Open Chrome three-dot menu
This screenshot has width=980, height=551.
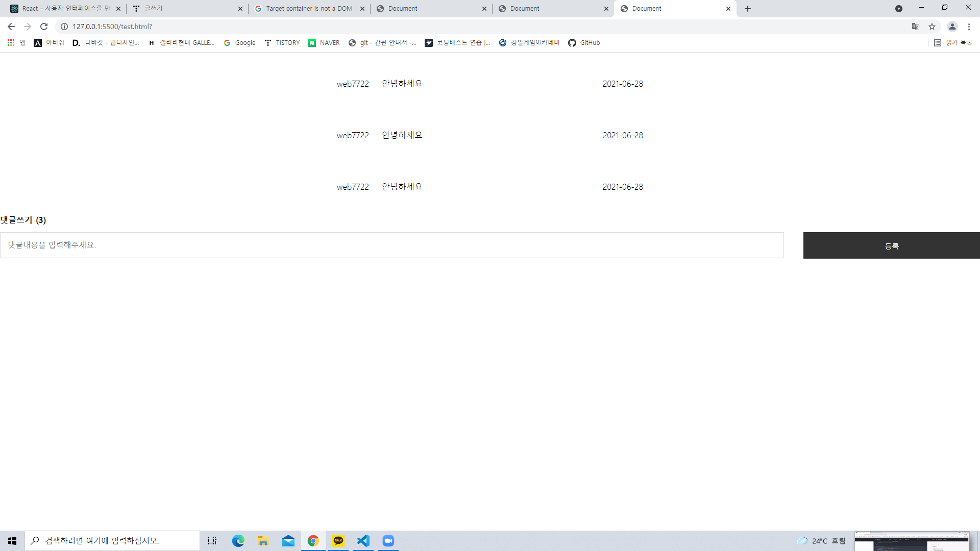coord(969,27)
